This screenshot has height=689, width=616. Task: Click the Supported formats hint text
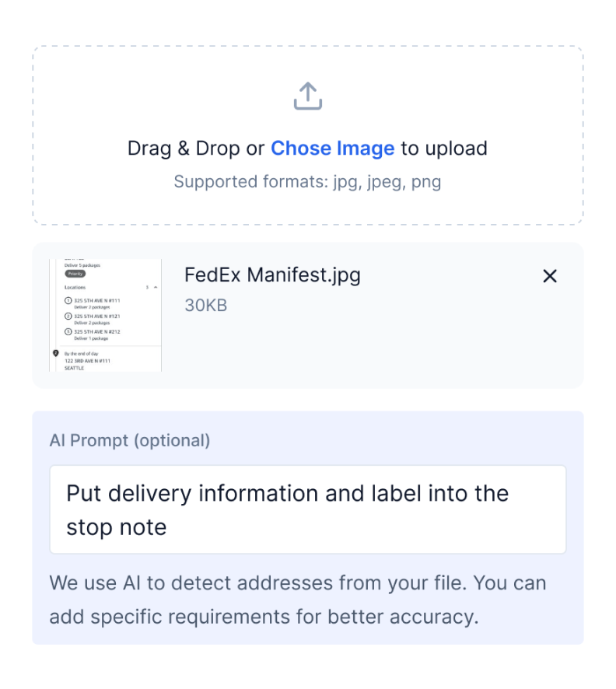tap(307, 181)
